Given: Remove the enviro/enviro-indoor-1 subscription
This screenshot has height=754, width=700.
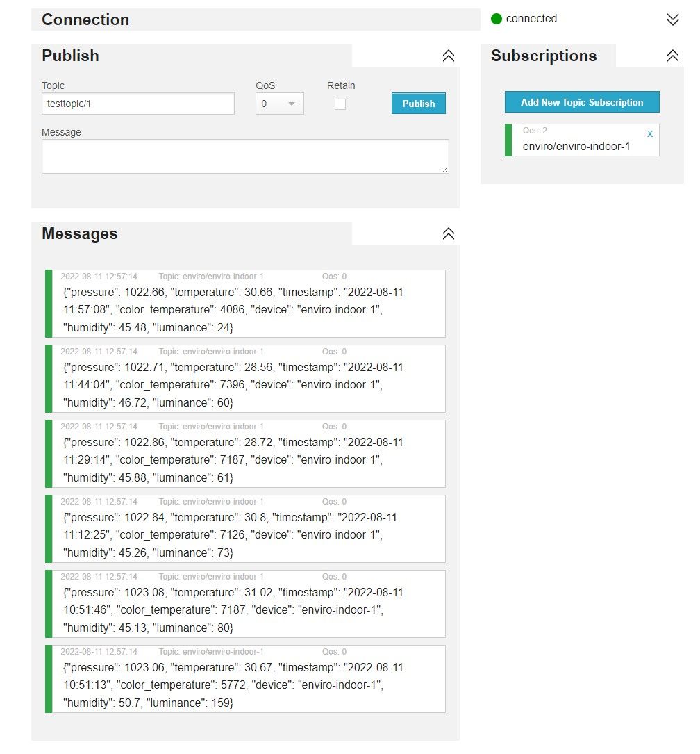Looking at the screenshot, I should pyautogui.click(x=650, y=133).
